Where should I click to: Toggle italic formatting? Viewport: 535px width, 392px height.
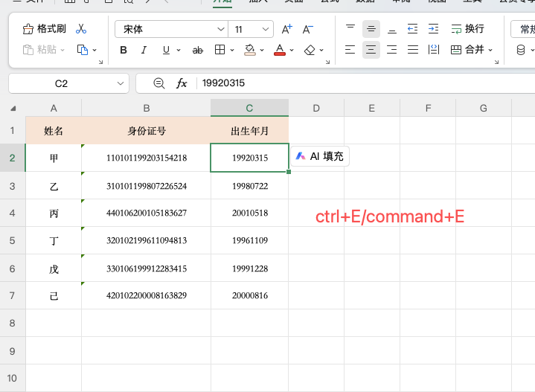[x=144, y=50]
